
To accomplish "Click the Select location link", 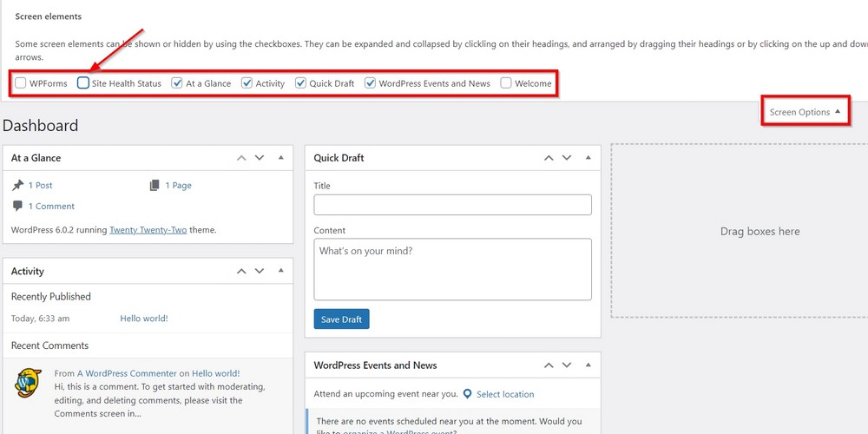I will [x=505, y=394].
